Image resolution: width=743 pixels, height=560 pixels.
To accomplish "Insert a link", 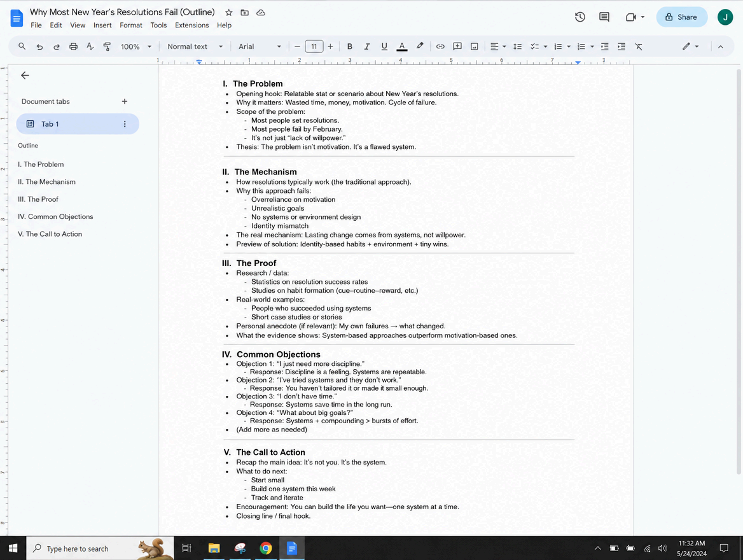I will pyautogui.click(x=440, y=46).
